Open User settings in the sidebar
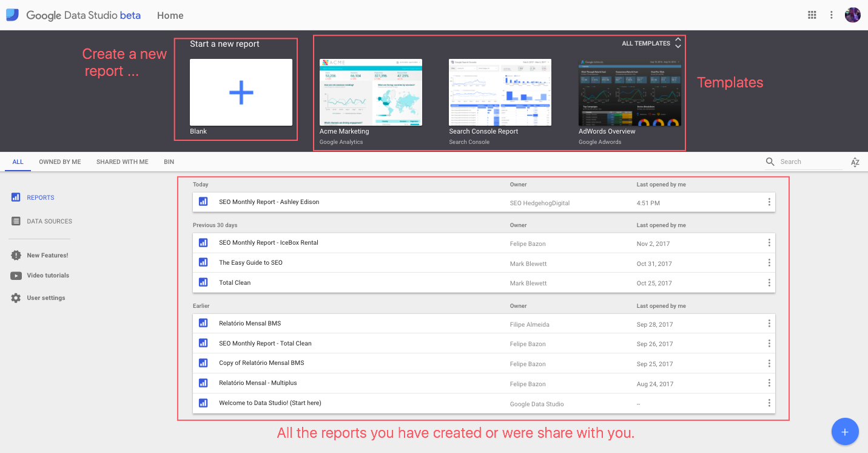 [45, 298]
